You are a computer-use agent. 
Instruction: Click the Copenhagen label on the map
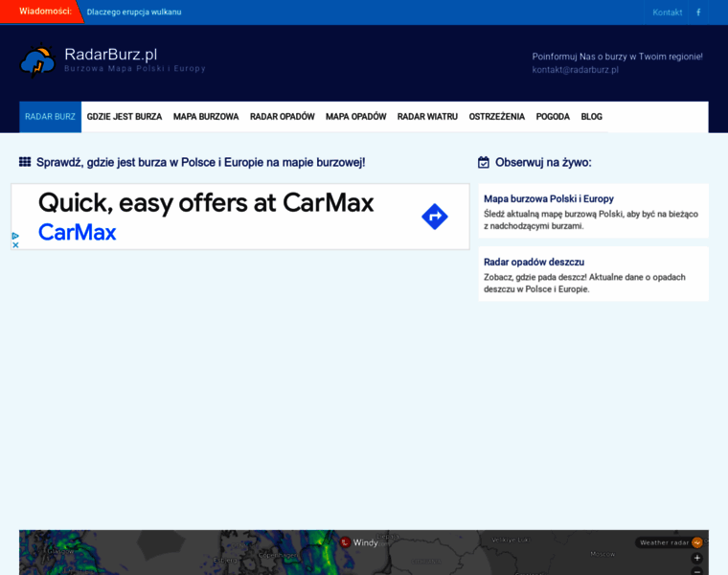point(277,556)
